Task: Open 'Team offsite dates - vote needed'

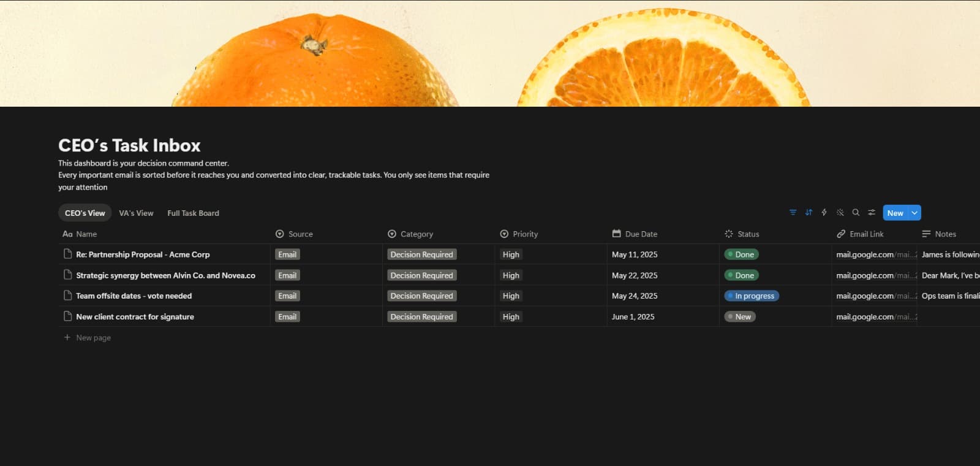Action: pos(134,296)
